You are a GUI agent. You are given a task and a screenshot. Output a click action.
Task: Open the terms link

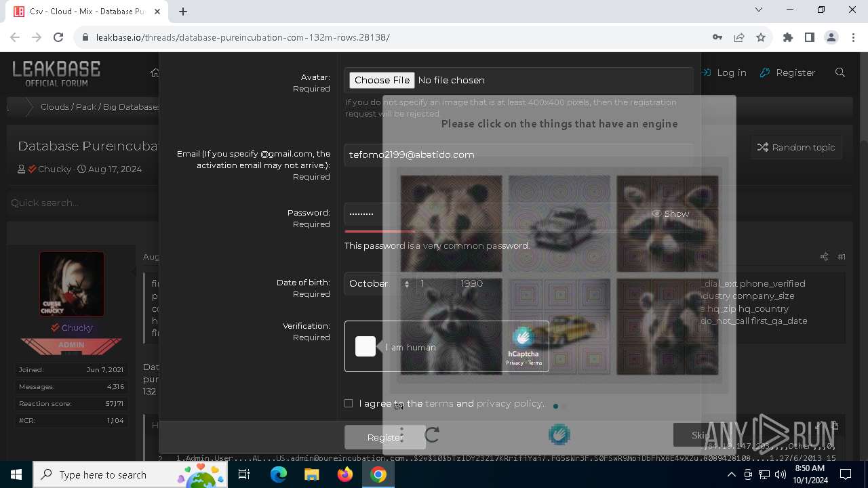[x=439, y=403]
